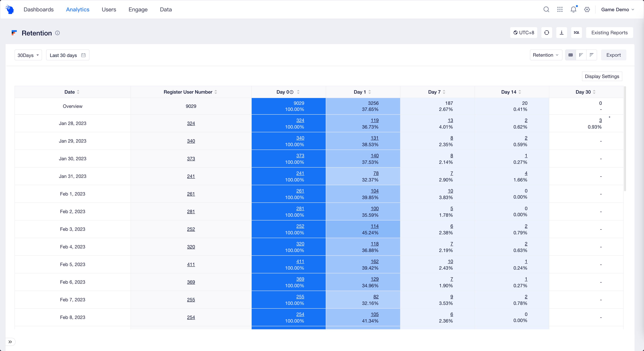Open the Last 30 days date picker

point(67,55)
